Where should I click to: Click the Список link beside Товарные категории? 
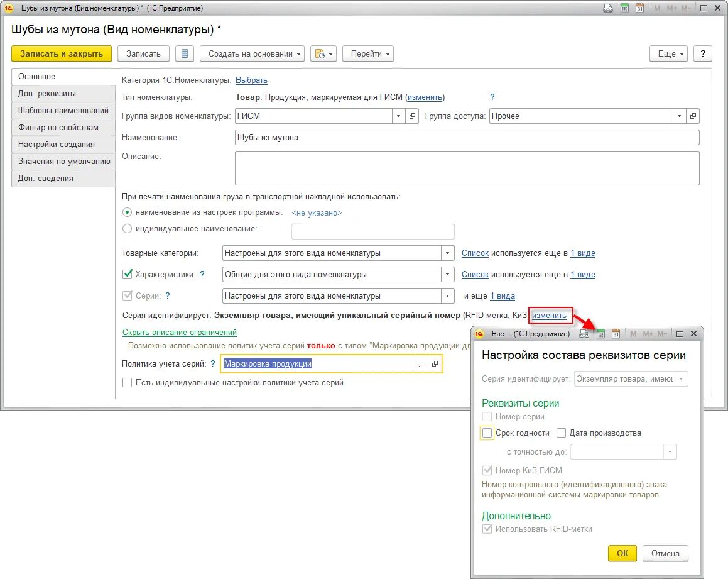pyautogui.click(x=475, y=253)
